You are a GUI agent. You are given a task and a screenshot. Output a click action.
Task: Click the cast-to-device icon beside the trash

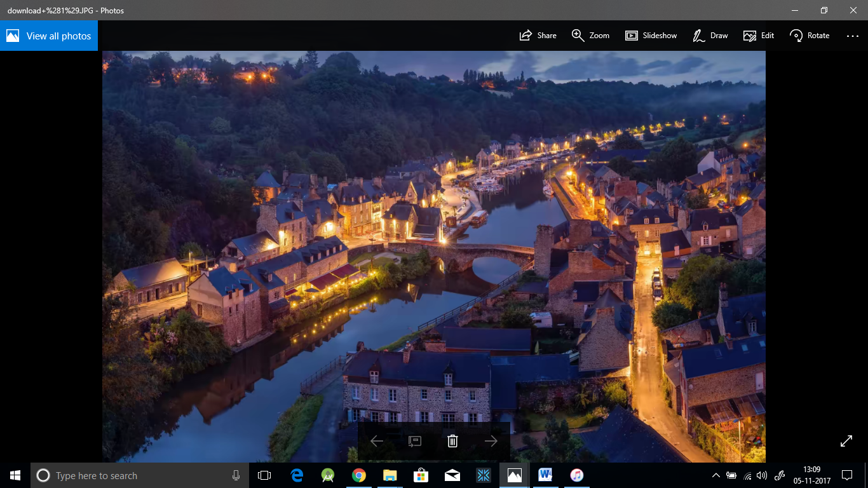point(415,441)
